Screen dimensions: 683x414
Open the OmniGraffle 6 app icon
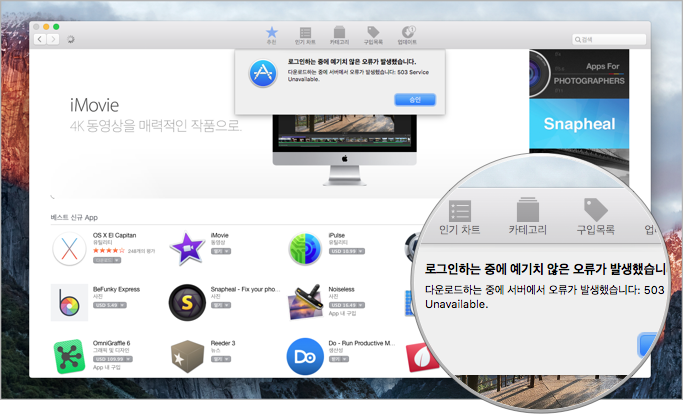click(69, 356)
